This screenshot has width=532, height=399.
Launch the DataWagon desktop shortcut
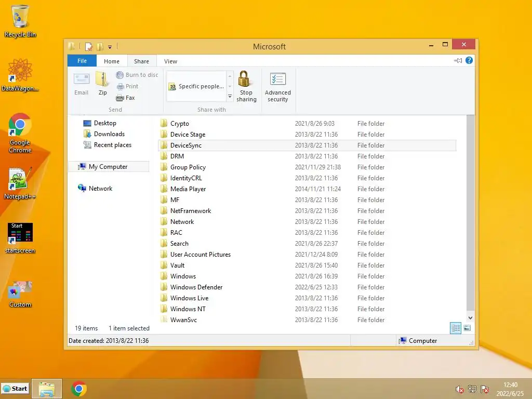(20, 75)
